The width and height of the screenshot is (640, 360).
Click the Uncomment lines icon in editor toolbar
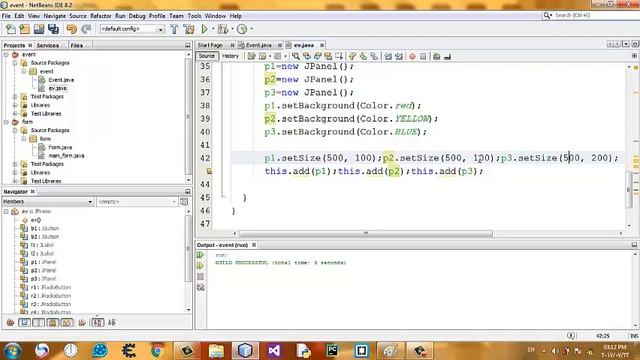447,56
